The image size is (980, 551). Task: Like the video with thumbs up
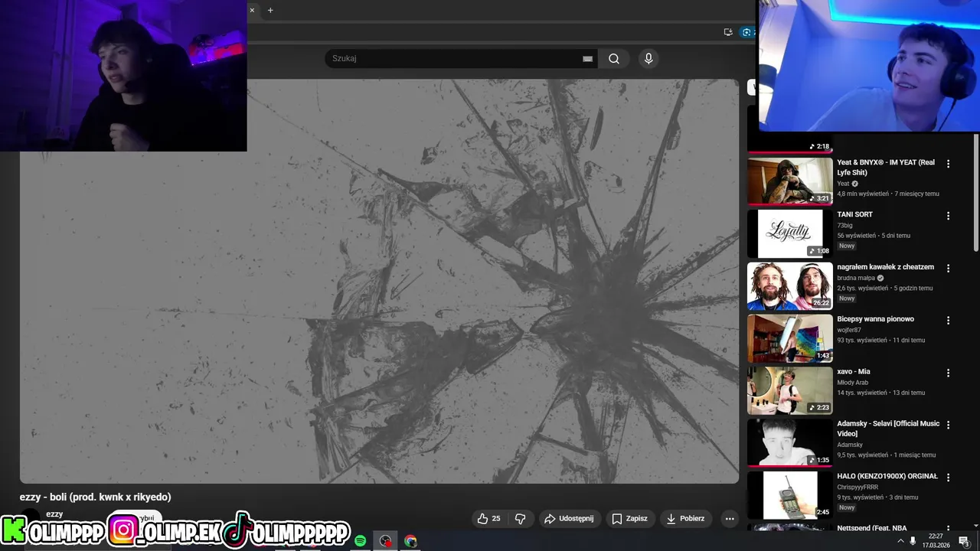488,519
